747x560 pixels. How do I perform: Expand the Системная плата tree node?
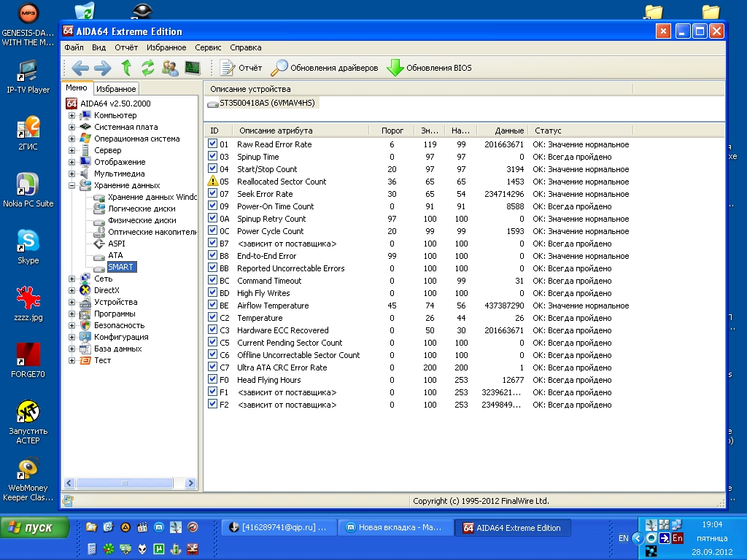[x=72, y=127]
